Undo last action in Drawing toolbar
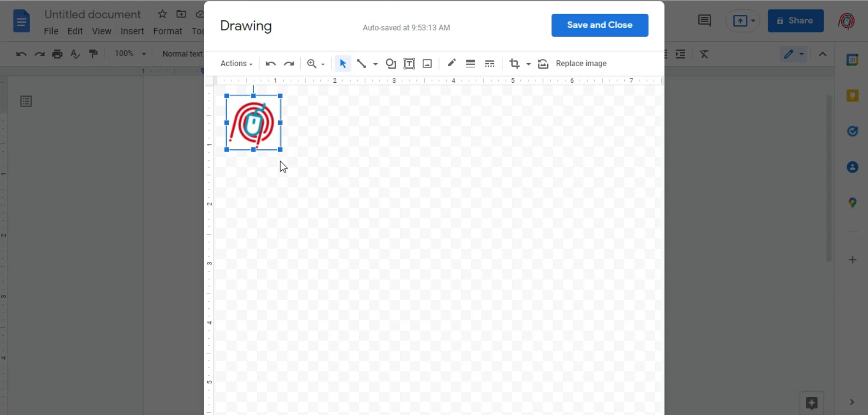 pos(270,64)
